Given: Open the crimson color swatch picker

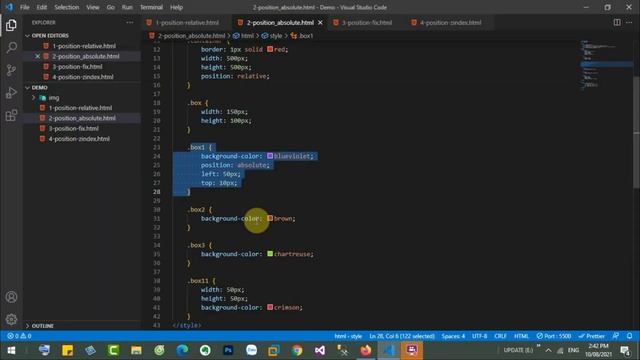Looking at the screenshot, I should tap(270, 307).
